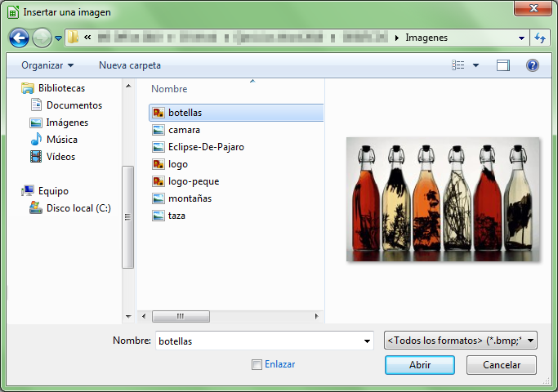Click navigation pane scroll down arrow
This screenshot has width=558, height=392.
pyautogui.click(x=128, y=317)
